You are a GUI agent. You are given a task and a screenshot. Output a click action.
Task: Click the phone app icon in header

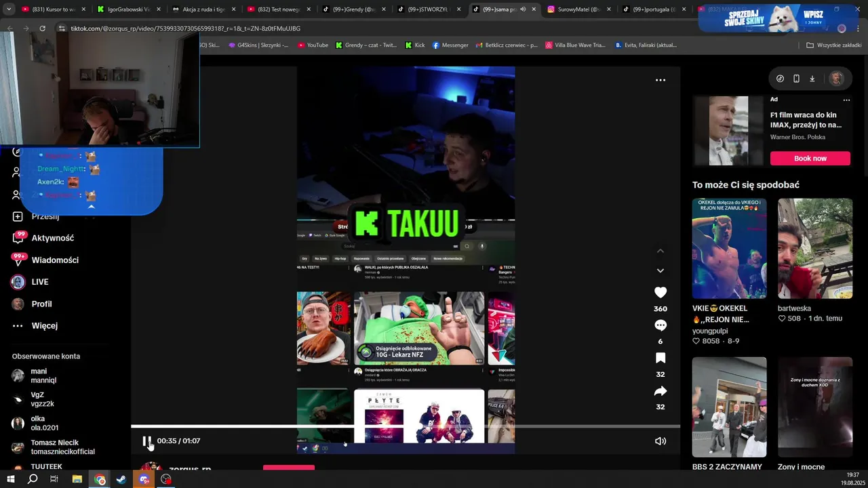(796, 79)
